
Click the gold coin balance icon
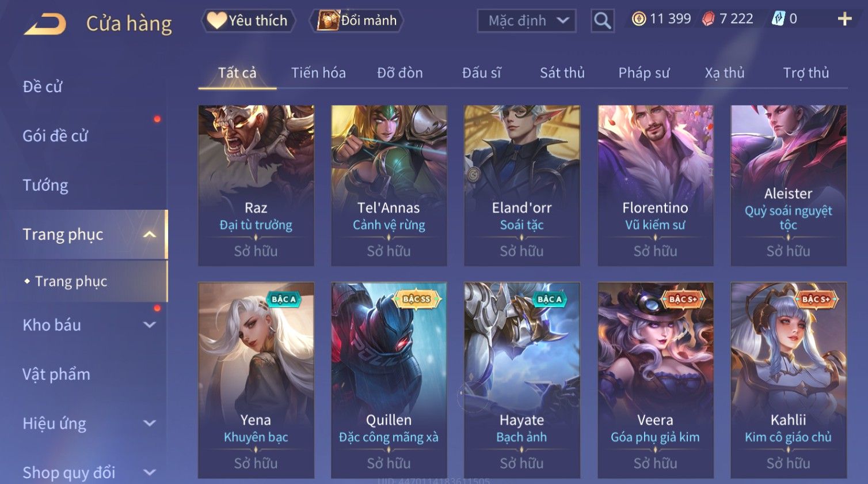(x=639, y=19)
